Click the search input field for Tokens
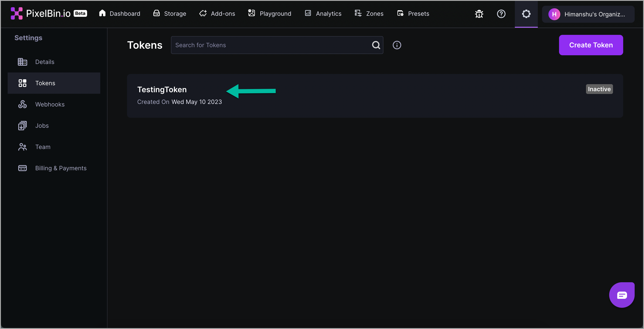The height and width of the screenshot is (329, 644). click(277, 45)
